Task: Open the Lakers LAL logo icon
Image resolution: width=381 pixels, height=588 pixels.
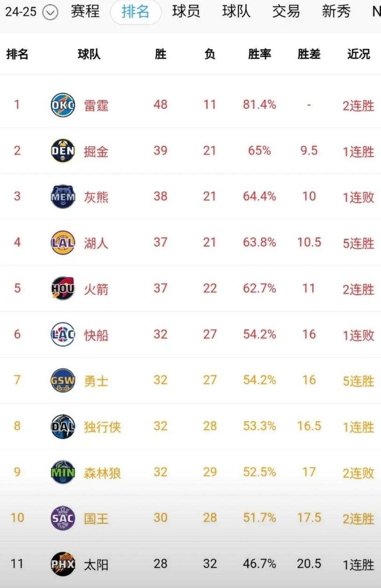Action: 63,242
